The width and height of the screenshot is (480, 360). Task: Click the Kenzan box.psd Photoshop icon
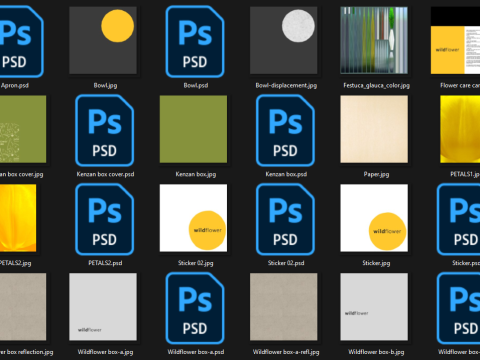point(285,130)
